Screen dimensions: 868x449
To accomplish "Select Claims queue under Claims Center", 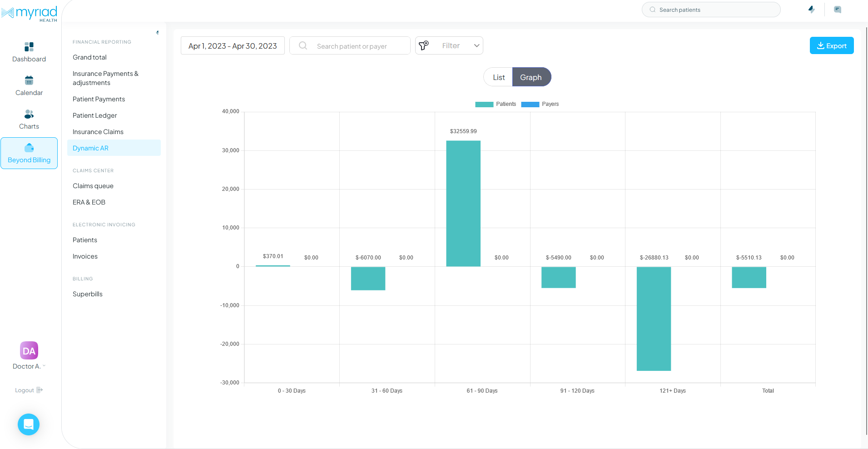I will [93, 185].
